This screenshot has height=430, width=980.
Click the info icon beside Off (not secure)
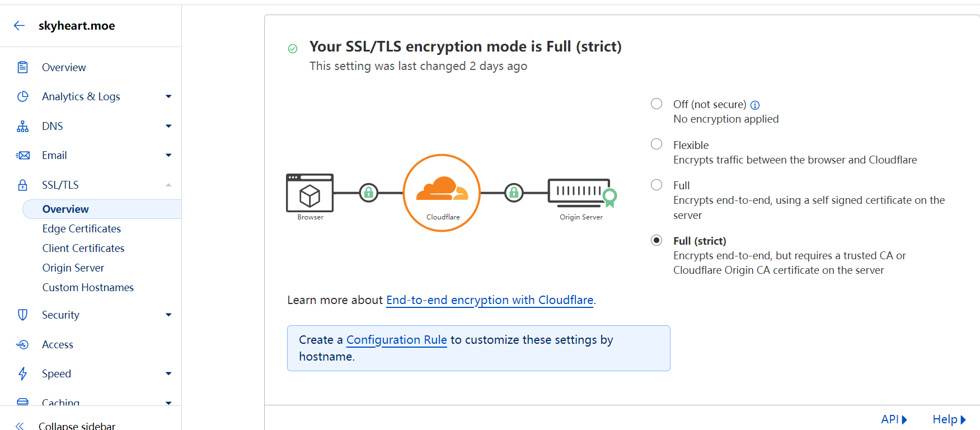click(x=755, y=105)
